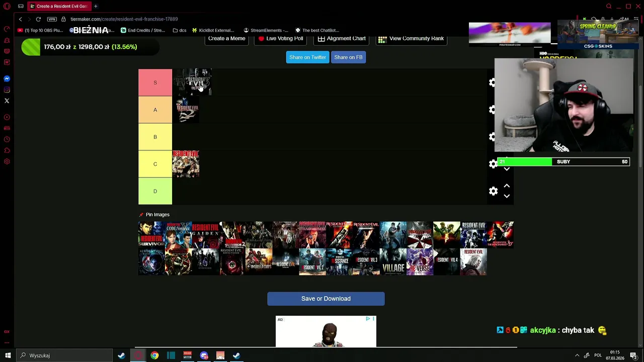
Task: Share tier list on Twitter
Action: pos(307,57)
